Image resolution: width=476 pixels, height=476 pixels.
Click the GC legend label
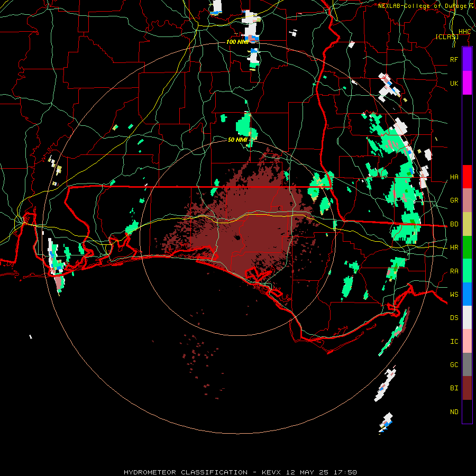(x=454, y=365)
